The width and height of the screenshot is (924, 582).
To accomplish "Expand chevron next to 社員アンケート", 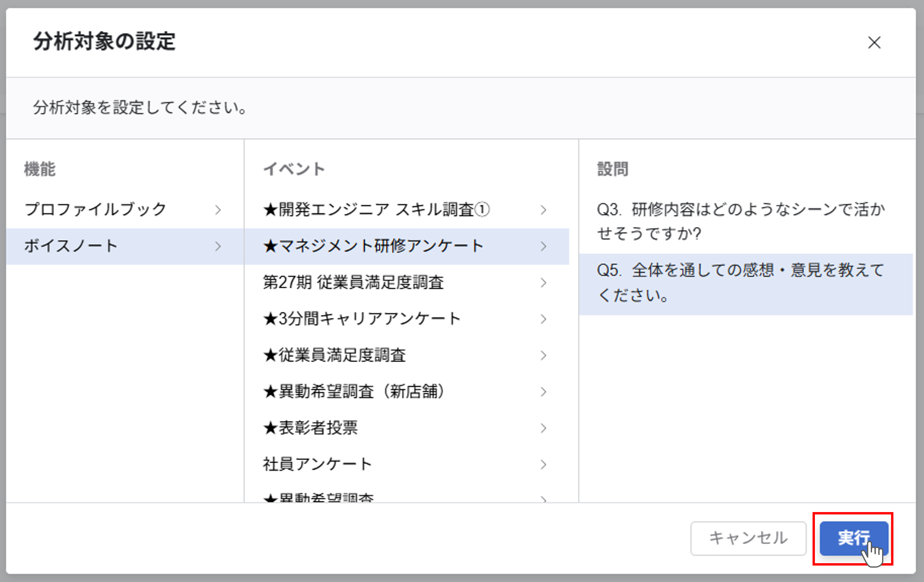I will pyautogui.click(x=543, y=465).
